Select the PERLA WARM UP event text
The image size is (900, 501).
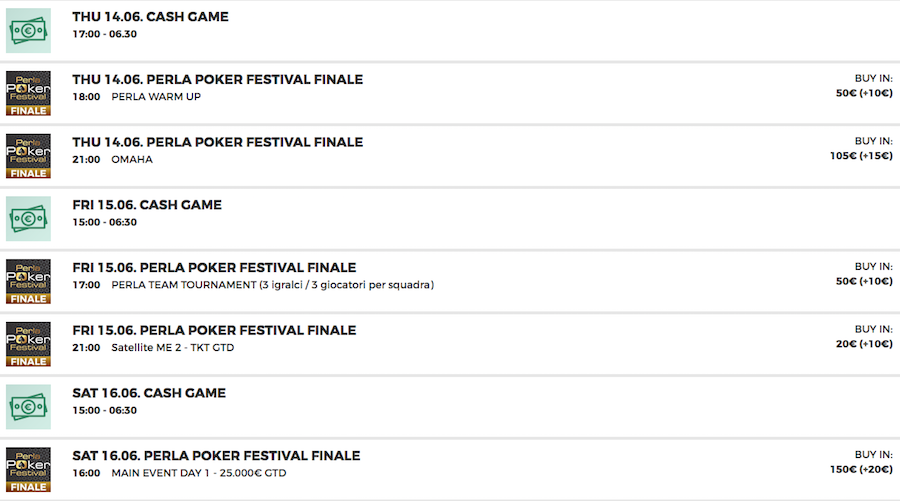point(156,97)
